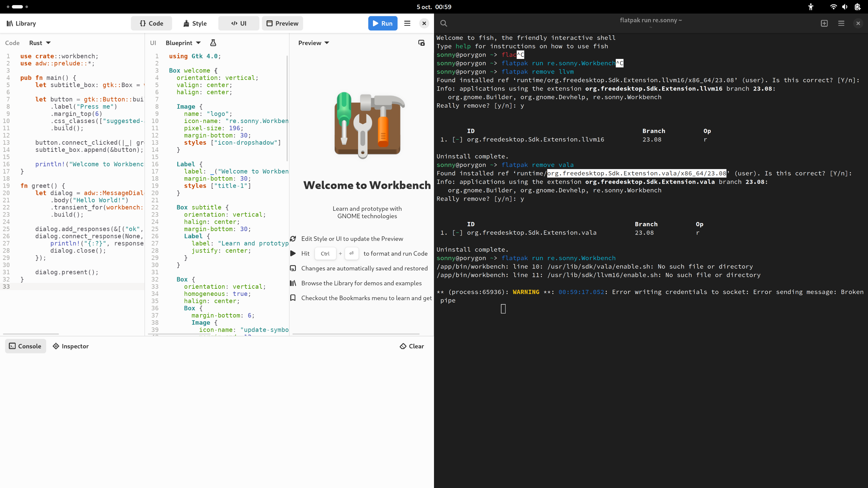Open the Inspector panel
Screen dimensions: 868x488
coord(71,346)
